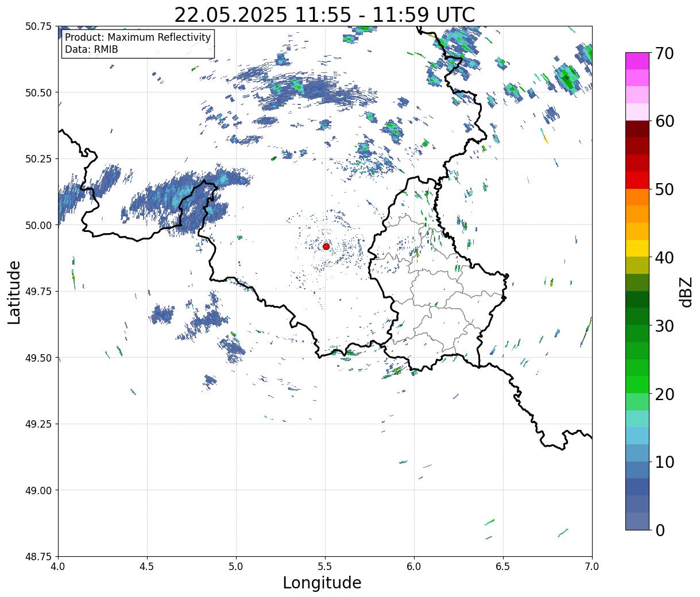
Task: Click the colorbar tick label 0
Action: coord(660,530)
